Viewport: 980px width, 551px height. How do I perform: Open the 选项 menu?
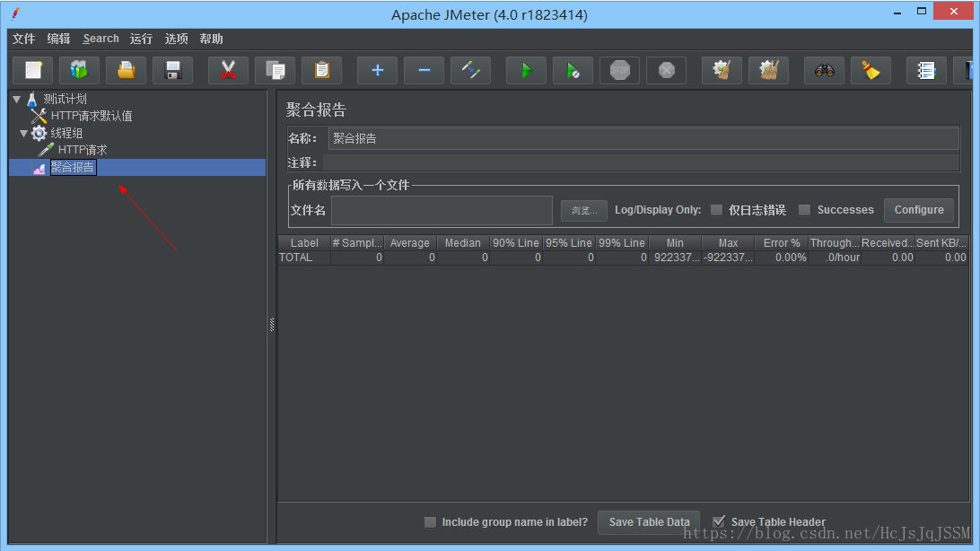click(x=176, y=39)
